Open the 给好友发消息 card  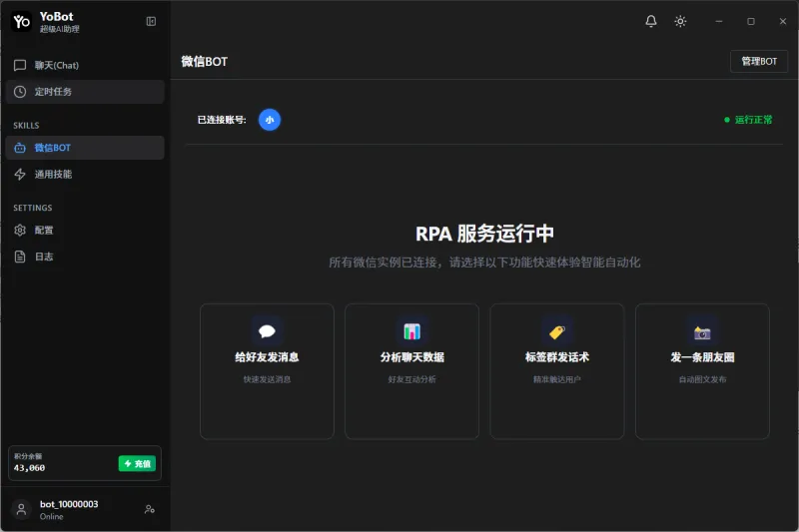[x=267, y=371]
